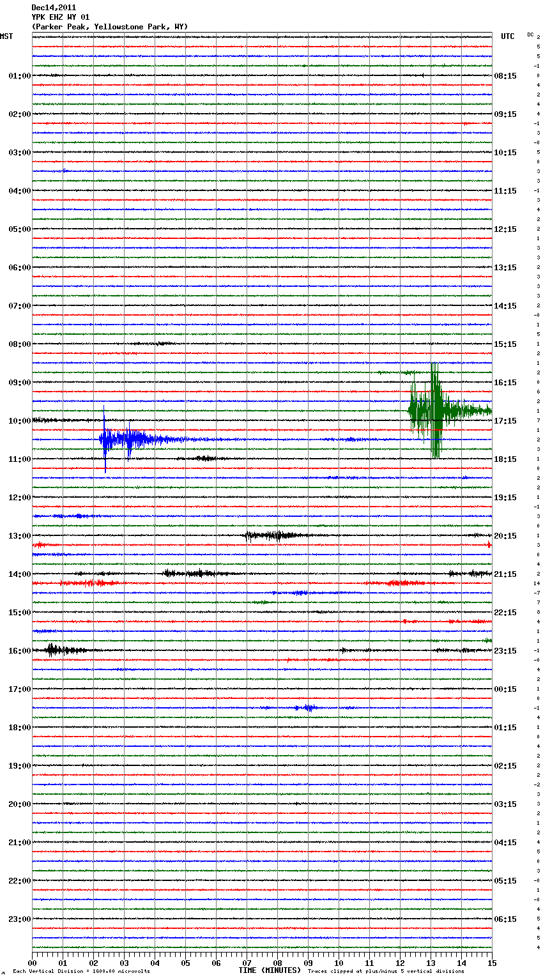Click the 14:00 MST hour label
This screenshot has width=543, height=980.
[19, 574]
